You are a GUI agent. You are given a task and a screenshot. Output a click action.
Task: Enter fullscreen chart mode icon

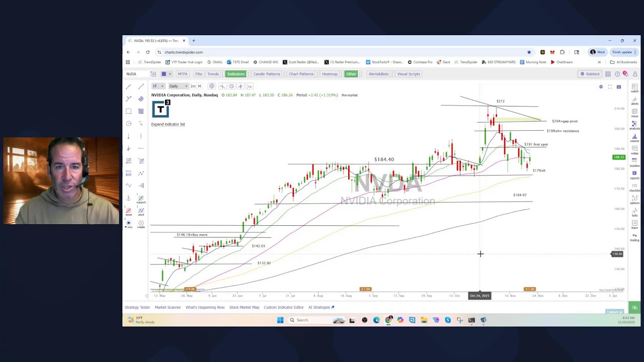[610, 87]
